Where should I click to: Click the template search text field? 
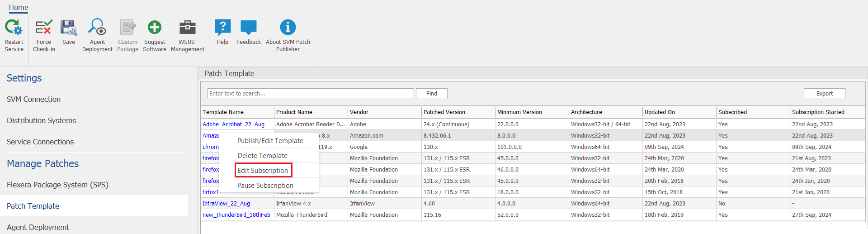tap(310, 93)
